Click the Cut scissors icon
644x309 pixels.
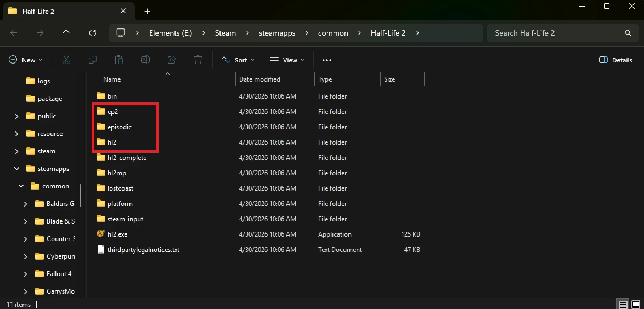click(66, 60)
